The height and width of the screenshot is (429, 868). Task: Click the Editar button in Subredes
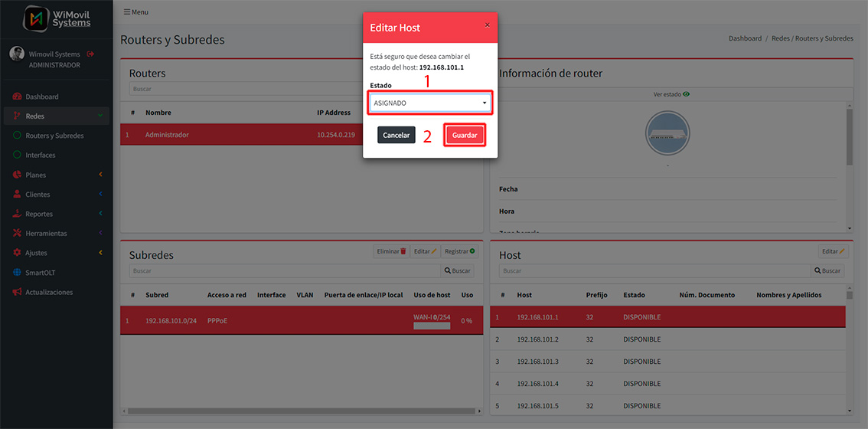point(425,251)
